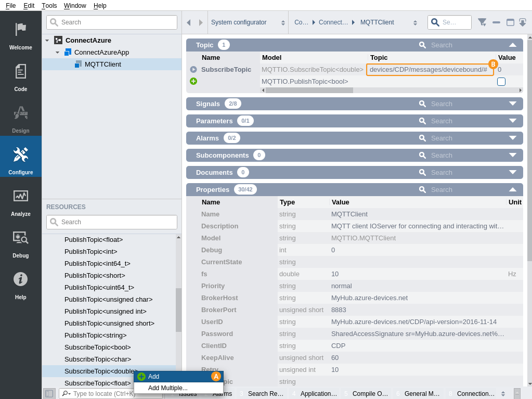Image resolution: width=532 pixels, height=399 pixels.
Task: Open the Tools menu
Action: [x=49, y=5]
